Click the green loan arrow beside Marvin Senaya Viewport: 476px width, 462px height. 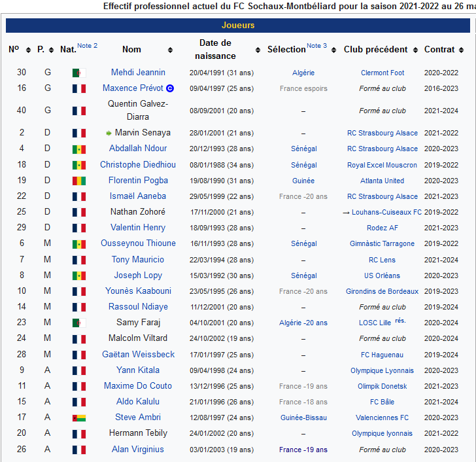[x=109, y=133]
